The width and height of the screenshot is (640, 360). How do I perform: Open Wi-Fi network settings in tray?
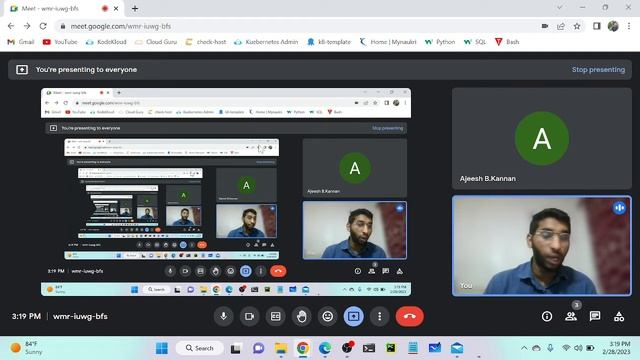pos(566,348)
